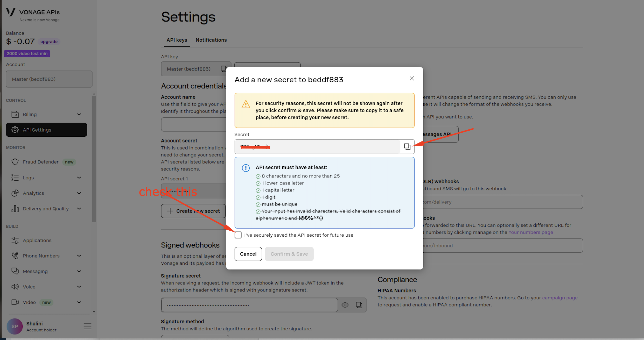Image resolution: width=644 pixels, height=340 pixels.
Task: Close the Add a new secret dialog
Action: click(412, 78)
